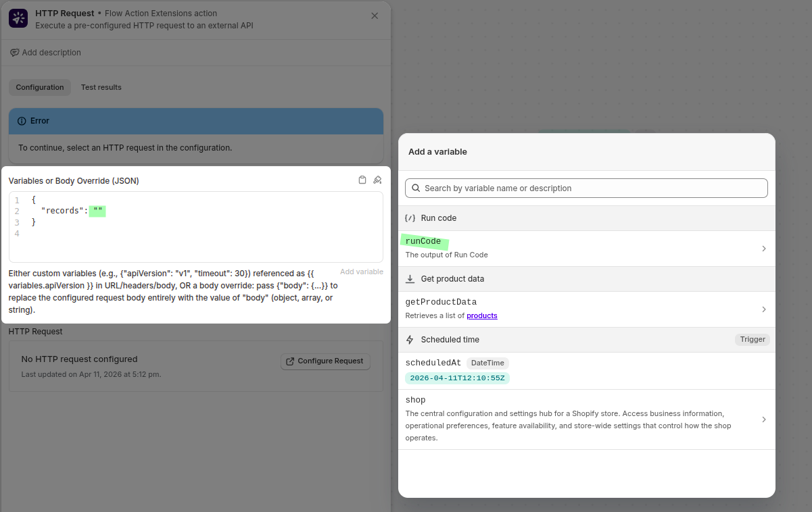Select the Configuration tab
The image size is (812, 512).
pos(40,87)
